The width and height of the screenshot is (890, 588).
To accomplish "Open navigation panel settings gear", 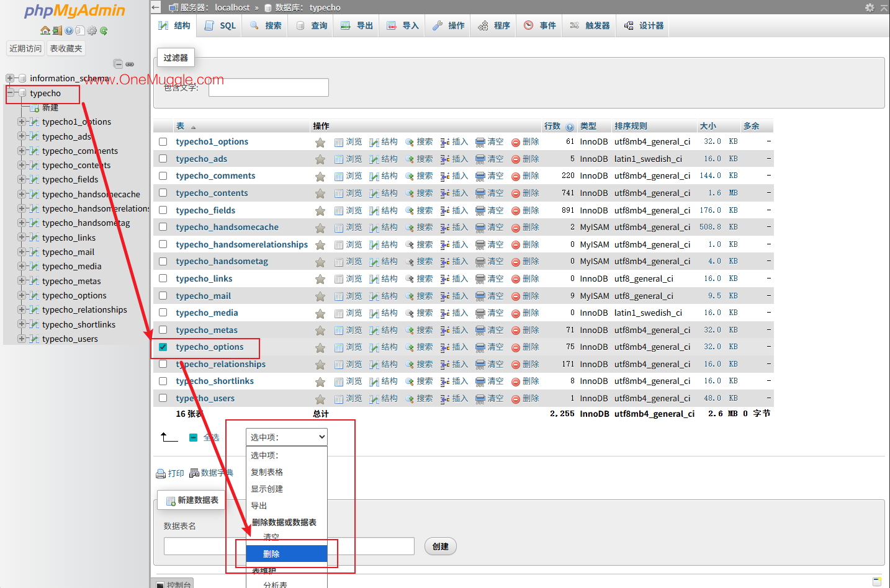I will [x=92, y=30].
